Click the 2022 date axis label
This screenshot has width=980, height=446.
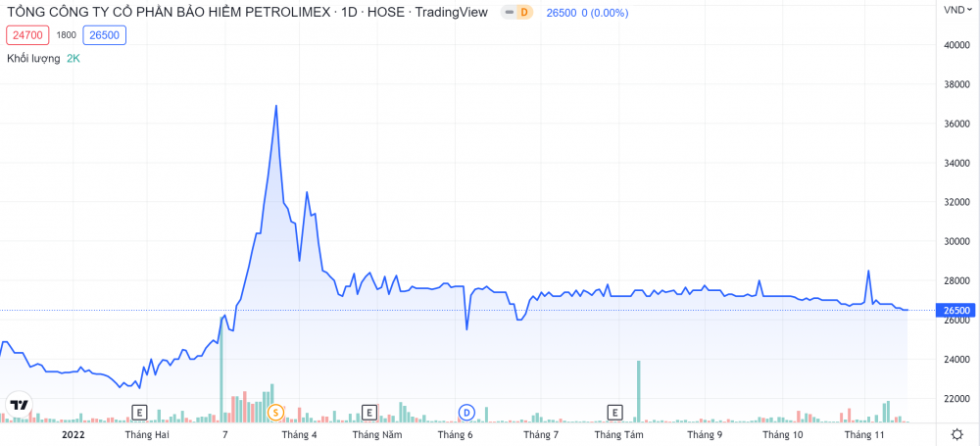(73, 434)
